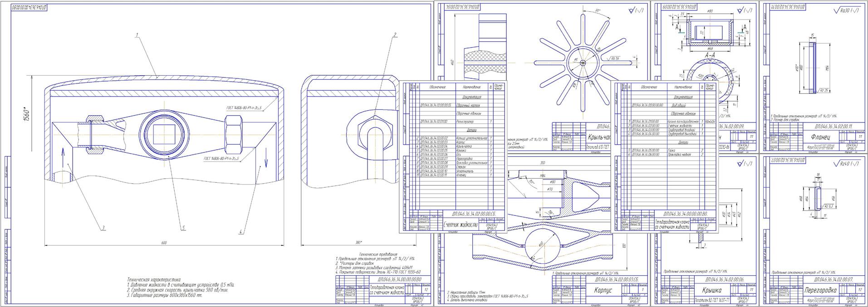Select the 'Технические требования' heading
This screenshot has height=307, width=868.
[378, 254]
